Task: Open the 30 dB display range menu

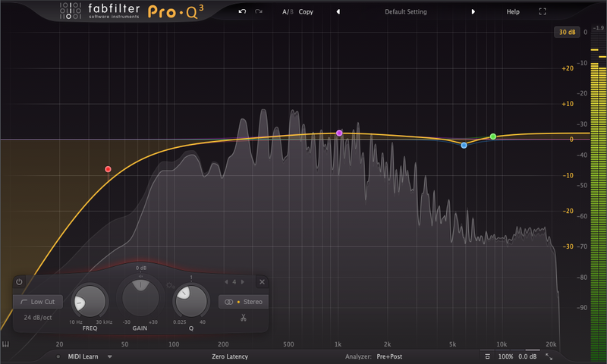Action: point(567,32)
